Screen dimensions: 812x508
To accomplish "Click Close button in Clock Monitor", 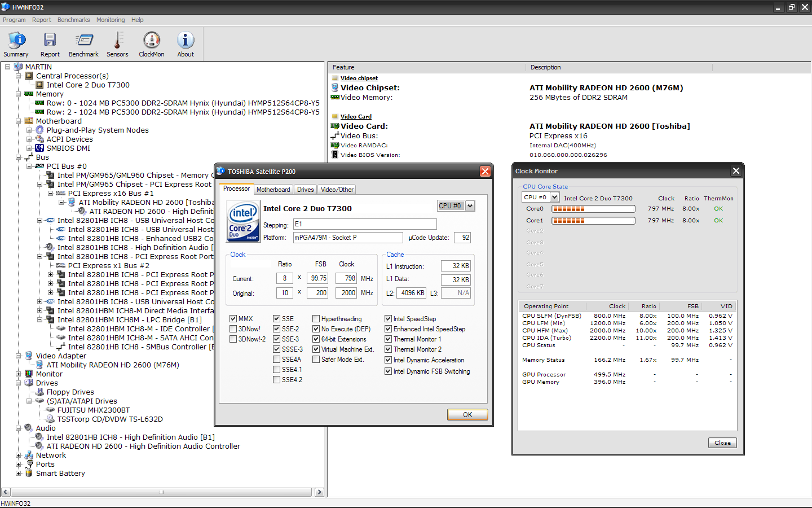I will [722, 443].
